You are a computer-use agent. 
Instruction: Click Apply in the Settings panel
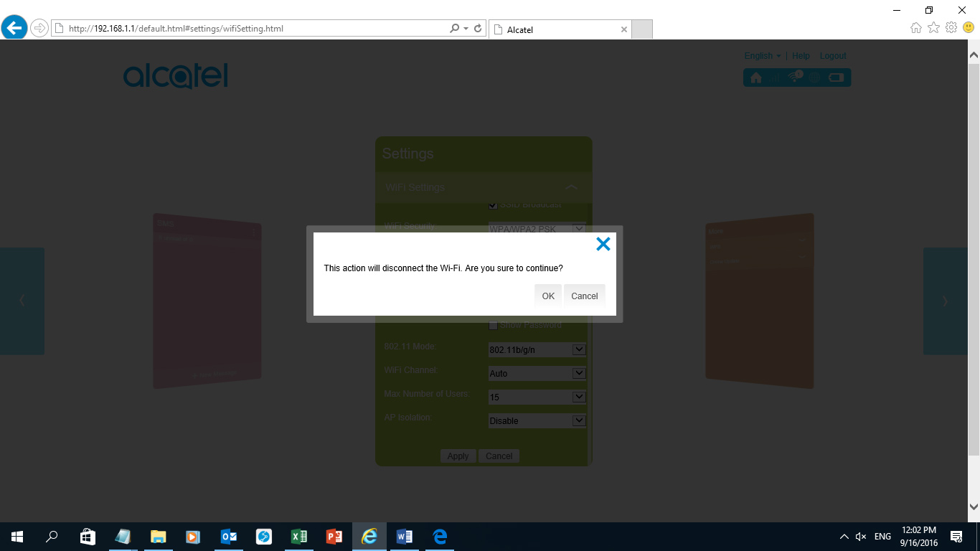(458, 456)
